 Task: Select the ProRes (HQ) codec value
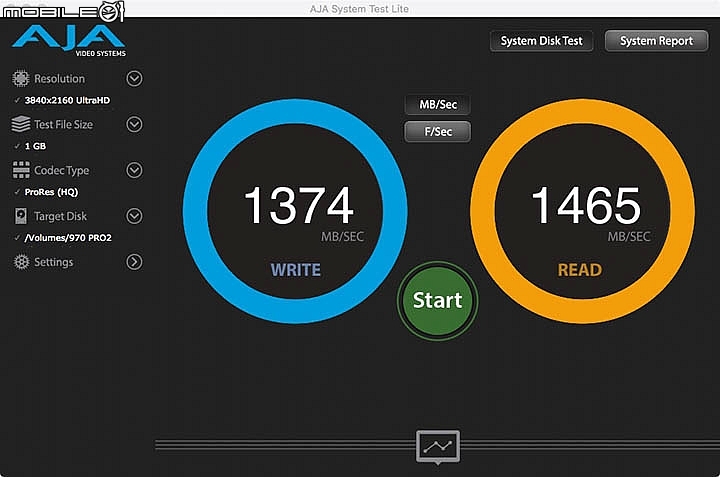click(x=51, y=192)
